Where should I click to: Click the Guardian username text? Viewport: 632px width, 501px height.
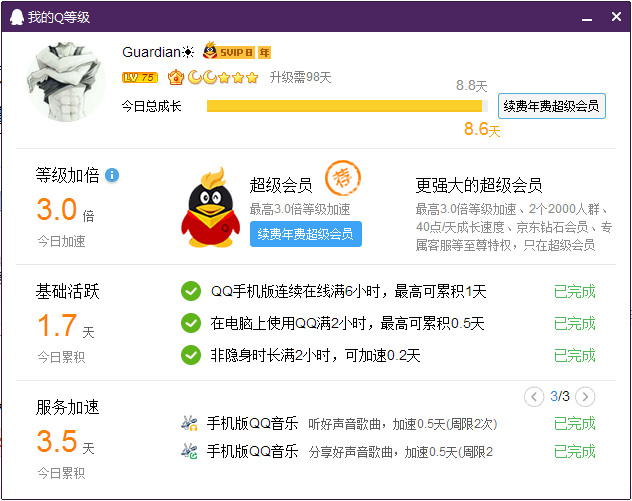158,52
